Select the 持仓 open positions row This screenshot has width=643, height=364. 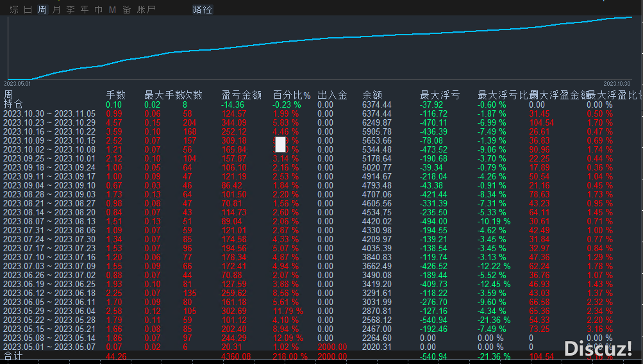[x=13, y=104]
